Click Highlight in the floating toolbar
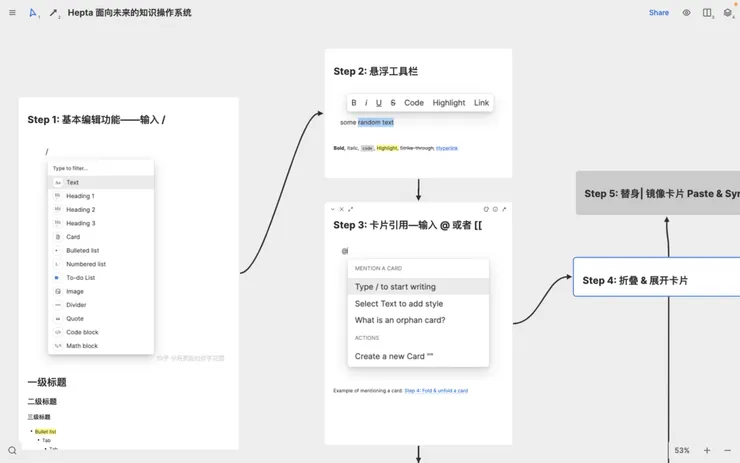Image resolution: width=740 pixels, height=463 pixels. pos(449,102)
